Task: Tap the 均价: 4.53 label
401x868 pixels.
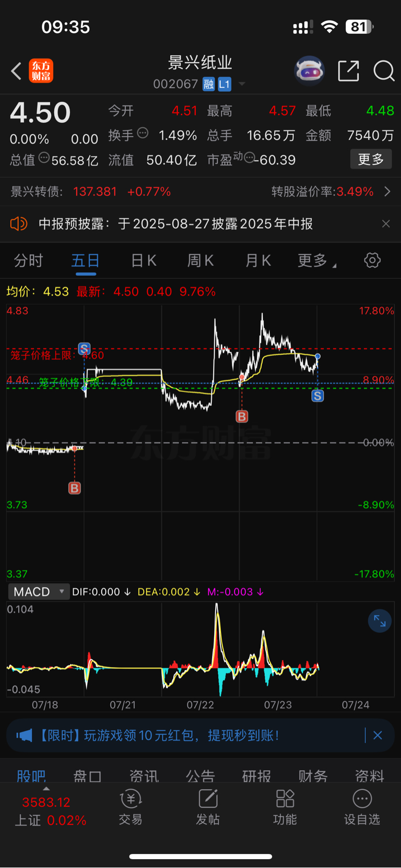Action: point(38,291)
